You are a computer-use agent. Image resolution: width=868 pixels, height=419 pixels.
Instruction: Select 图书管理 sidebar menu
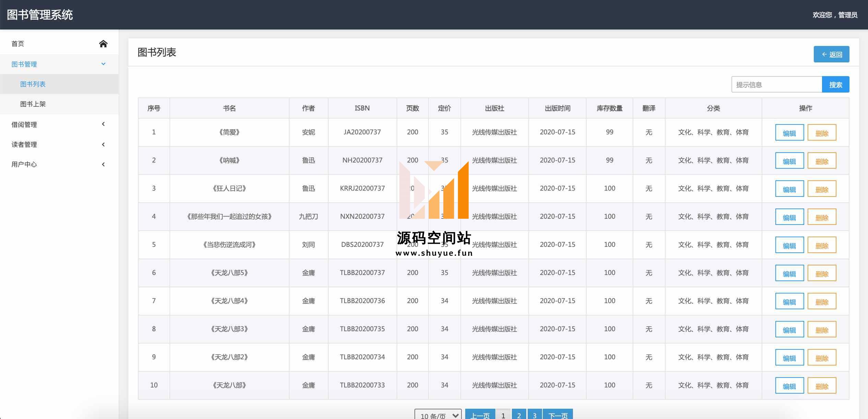coord(59,64)
